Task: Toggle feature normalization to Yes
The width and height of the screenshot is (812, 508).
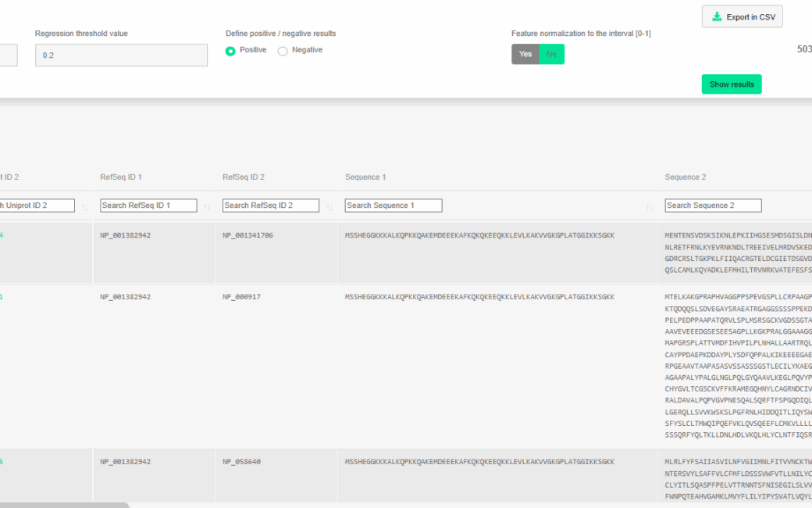Action: [525, 54]
